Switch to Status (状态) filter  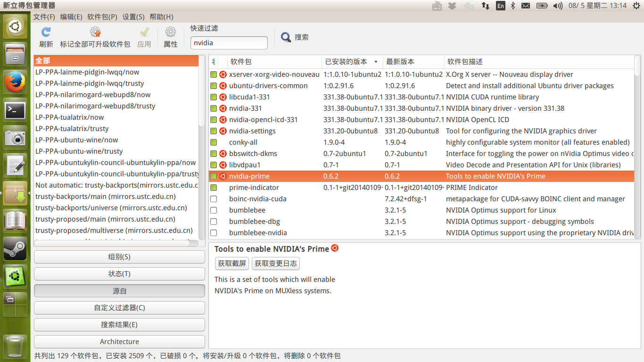point(119,274)
